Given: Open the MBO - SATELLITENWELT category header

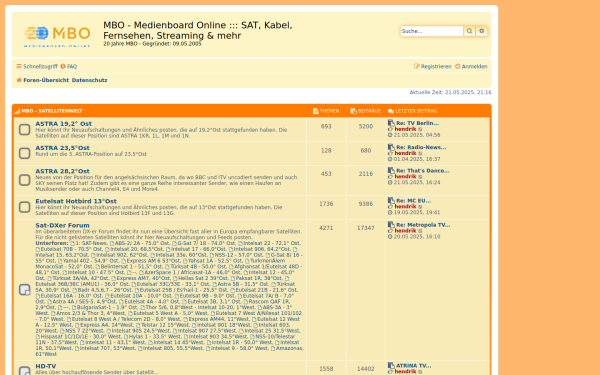Looking at the screenshot, I should tap(52, 111).
